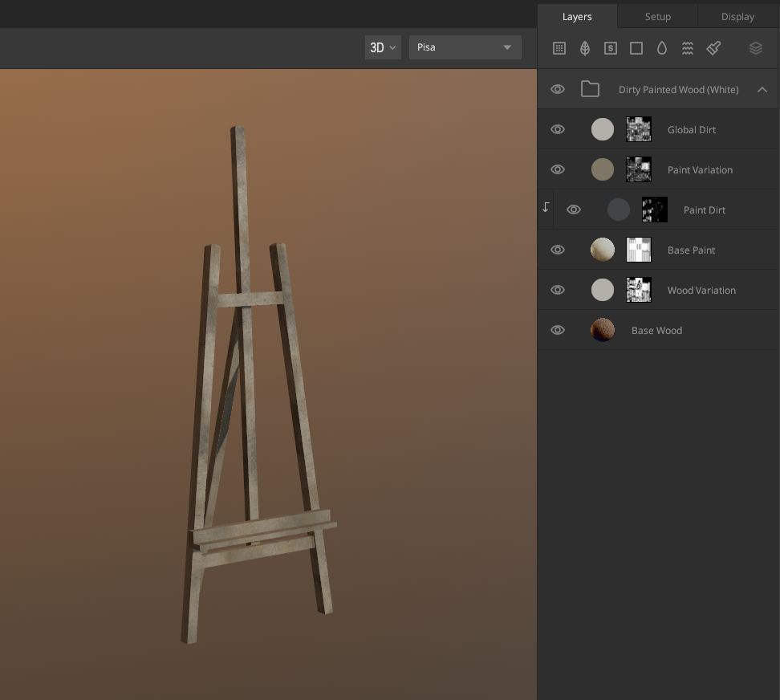Select the Paint Variation layer

[x=700, y=169]
